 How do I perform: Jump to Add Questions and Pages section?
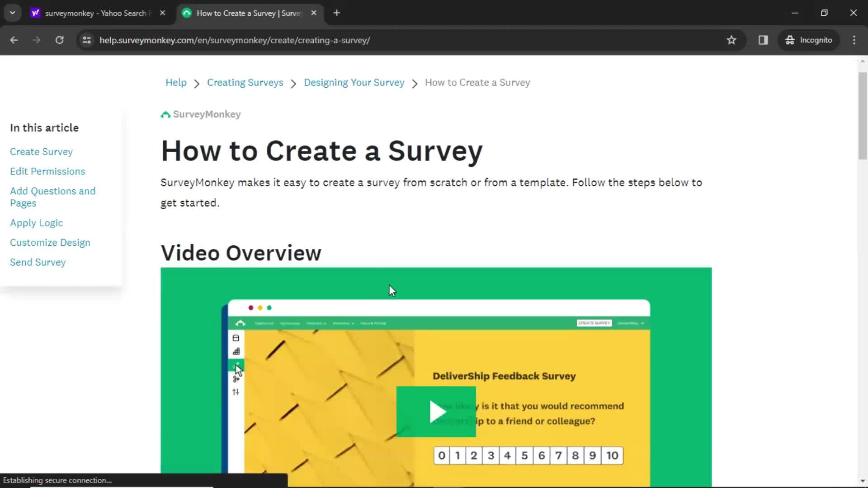click(53, 197)
